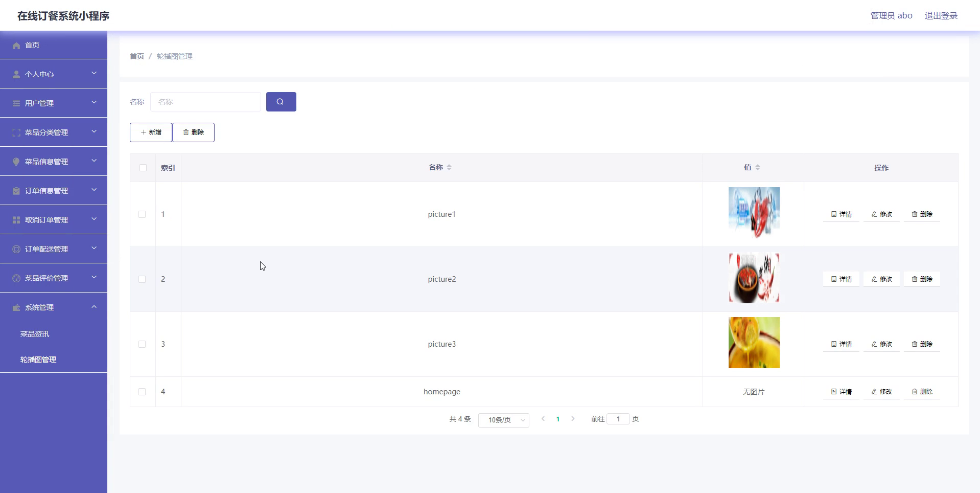The height and width of the screenshot is (493, 980).
Task: Click the grid icon beside 取消订单管理
Action: (x=16, y=220)
